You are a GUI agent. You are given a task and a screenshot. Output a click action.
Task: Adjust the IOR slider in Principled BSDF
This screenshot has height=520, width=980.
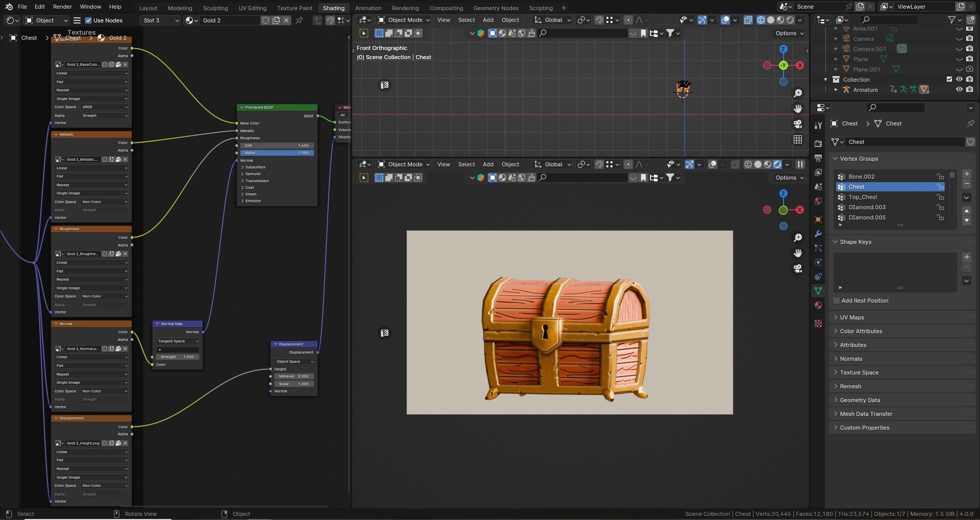[x=277, y=146]
